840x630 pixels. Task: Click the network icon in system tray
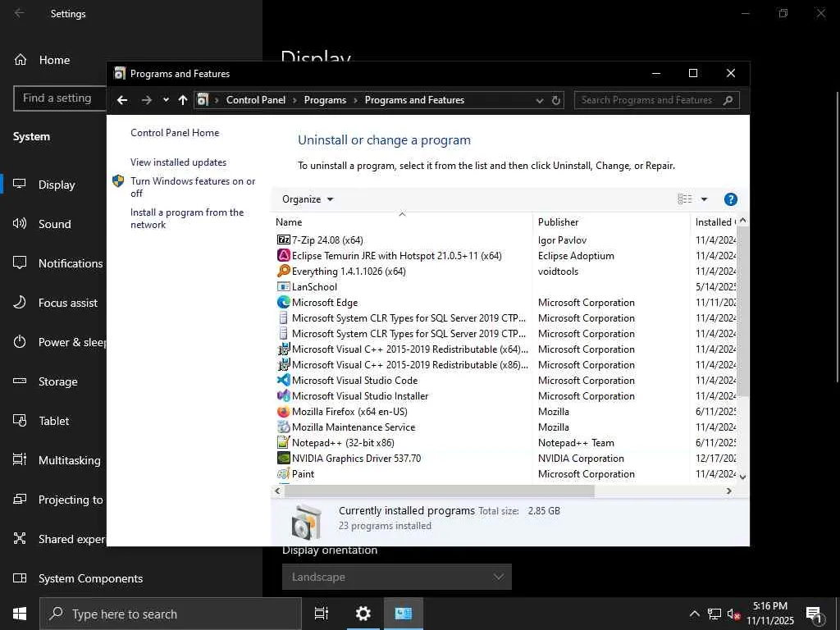pyautogui.click(x=714, y=614)
